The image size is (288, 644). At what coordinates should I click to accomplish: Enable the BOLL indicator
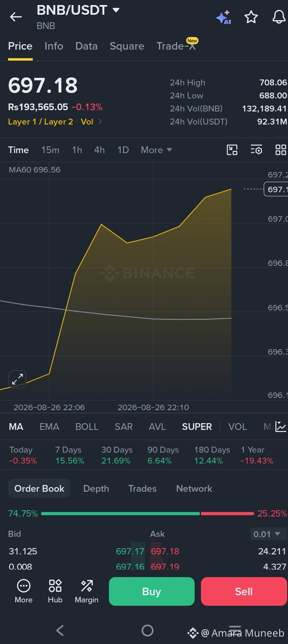87,427
